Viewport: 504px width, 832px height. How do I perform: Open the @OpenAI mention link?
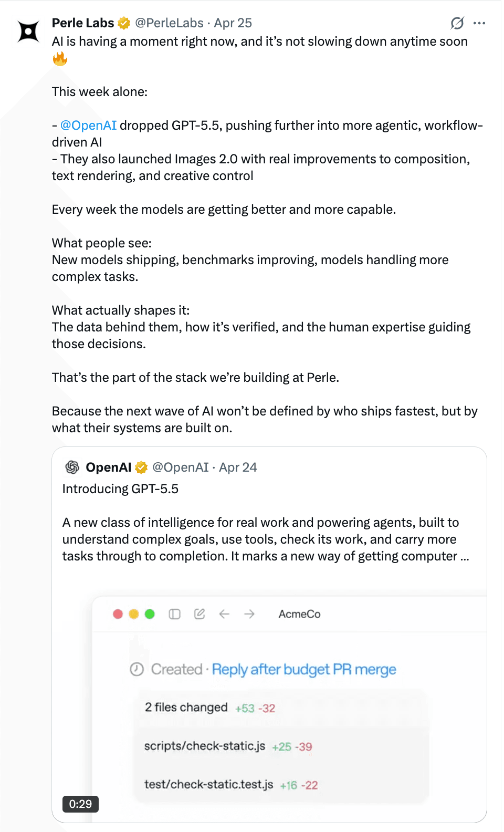click(88, 126)
